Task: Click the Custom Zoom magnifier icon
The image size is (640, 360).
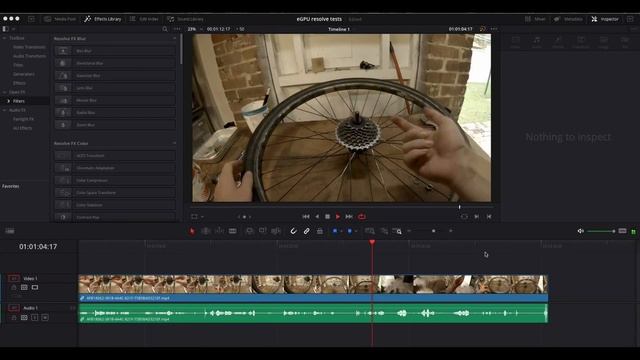Action: [397, 231]
